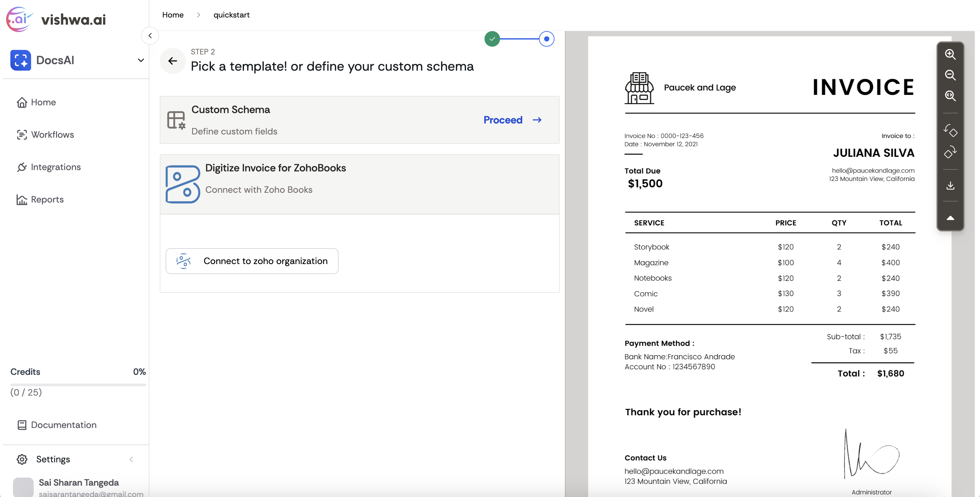
Task: Rotate the document clockwise
Action: (950, 152)
